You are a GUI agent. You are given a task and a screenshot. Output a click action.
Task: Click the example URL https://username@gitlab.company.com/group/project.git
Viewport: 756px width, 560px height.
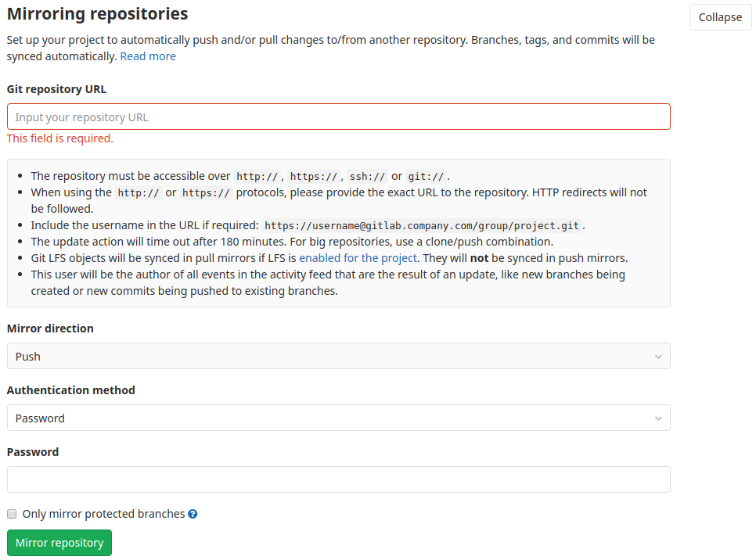point(422,225)
